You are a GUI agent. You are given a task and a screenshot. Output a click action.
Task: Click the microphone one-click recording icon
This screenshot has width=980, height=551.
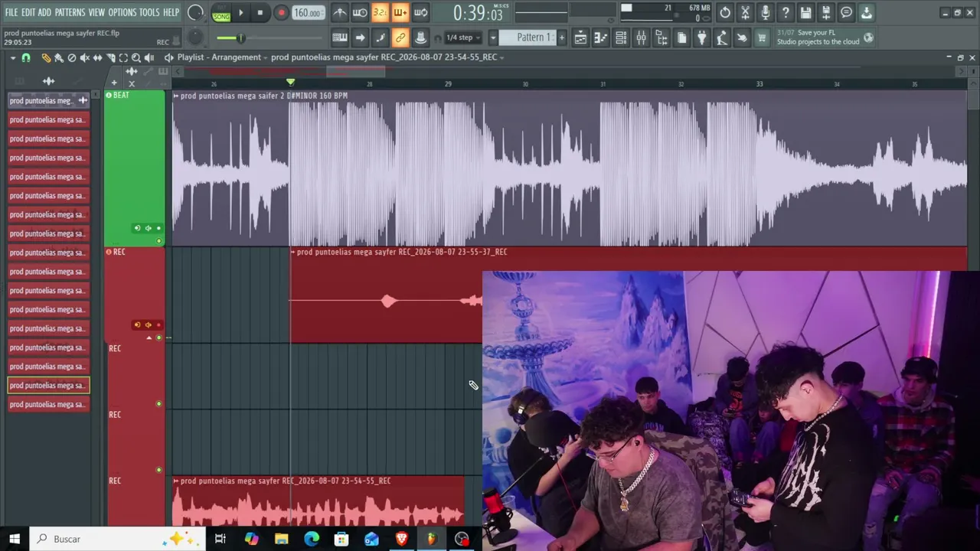pyautogui.click(x=765, y=12)
